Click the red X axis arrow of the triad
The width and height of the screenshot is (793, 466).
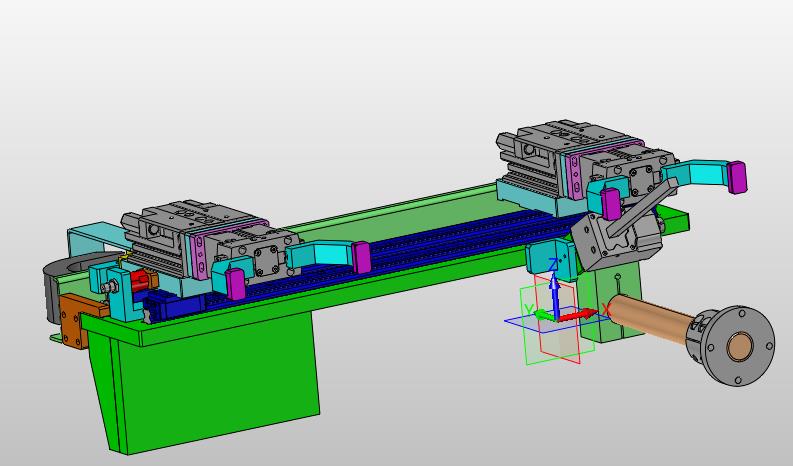tap(580, 315)
